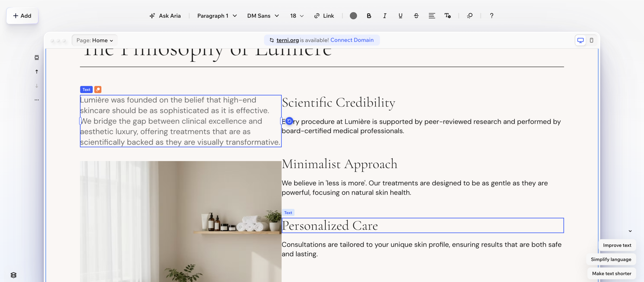This screenshot has width=644, height=282.
Task: Collapse suggestions with the chevron
Action: (630, 231)
